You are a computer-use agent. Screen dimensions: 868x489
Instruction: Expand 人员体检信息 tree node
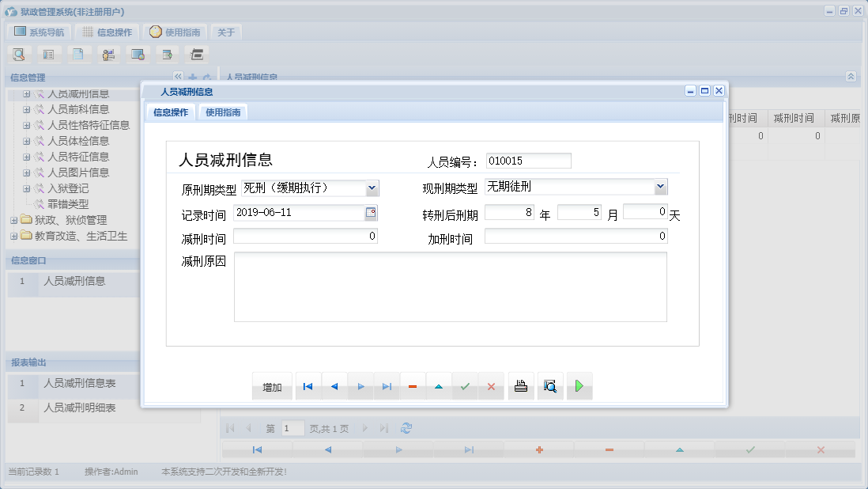(x=26, y=141)
